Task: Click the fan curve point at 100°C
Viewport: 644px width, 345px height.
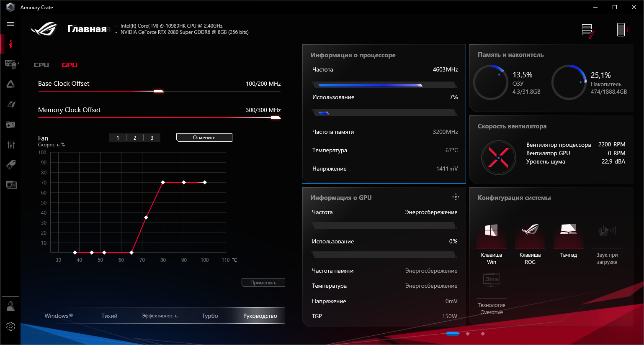Action: [x=205, y=182]
